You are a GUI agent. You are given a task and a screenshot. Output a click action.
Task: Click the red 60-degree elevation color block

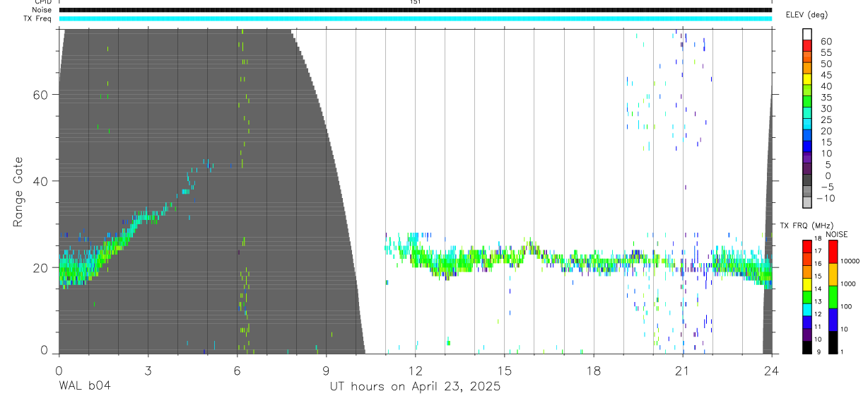[807, 47]
